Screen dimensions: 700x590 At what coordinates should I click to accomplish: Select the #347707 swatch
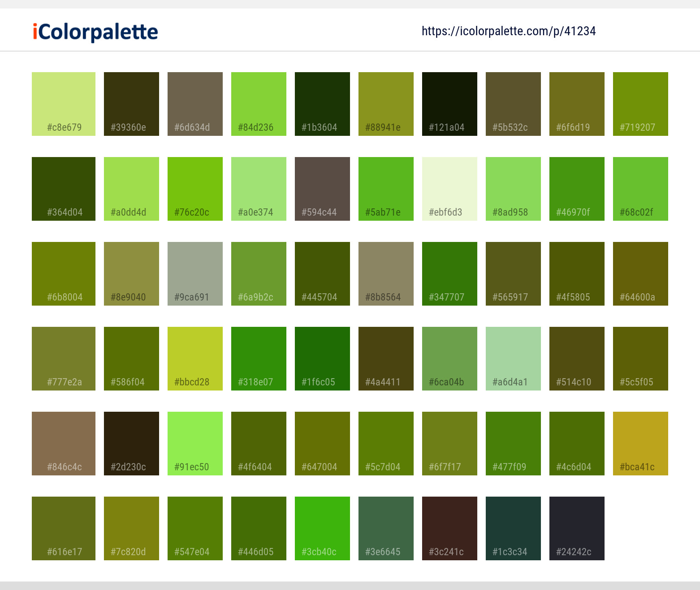click(450, 274)
